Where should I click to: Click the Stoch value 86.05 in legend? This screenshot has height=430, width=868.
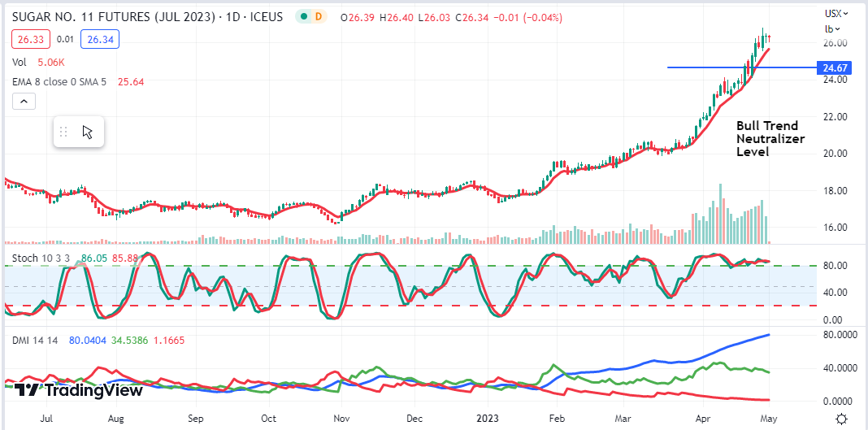(93, 258)
